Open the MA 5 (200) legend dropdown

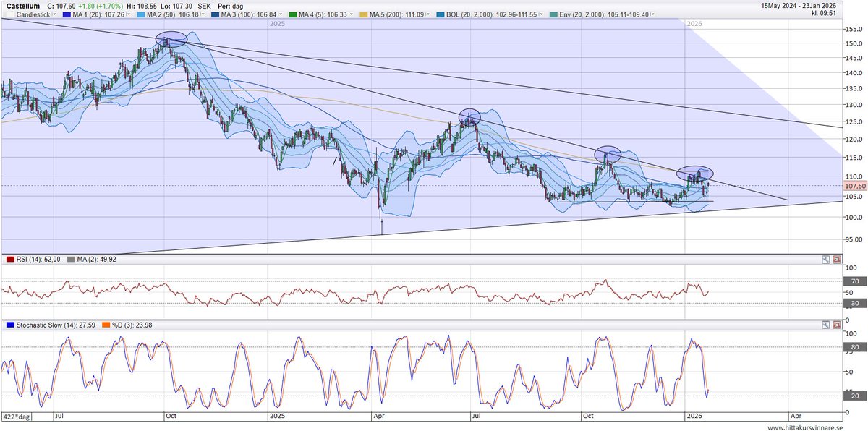tap(427, 14)
